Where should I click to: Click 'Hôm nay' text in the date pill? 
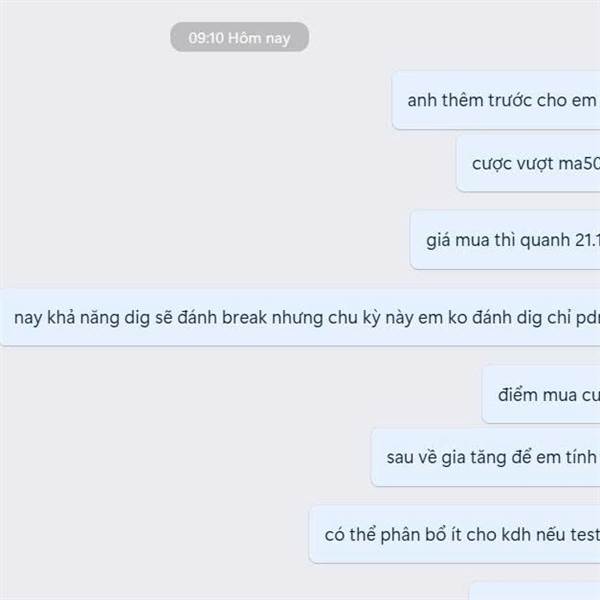click(x=259, y=38)
